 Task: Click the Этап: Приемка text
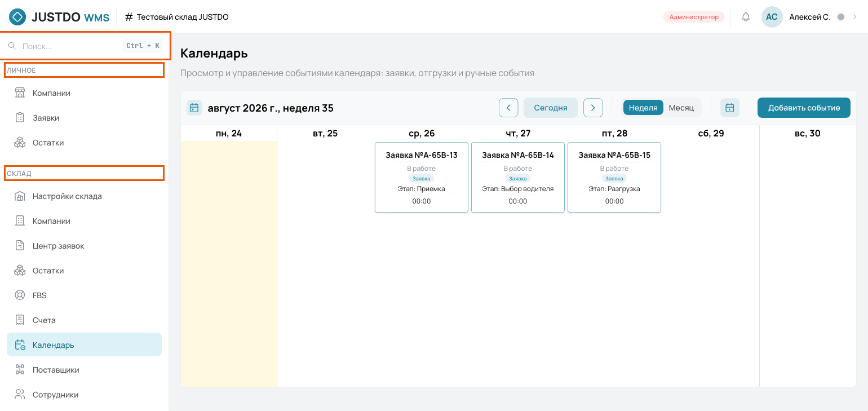(x=422, y=189)
